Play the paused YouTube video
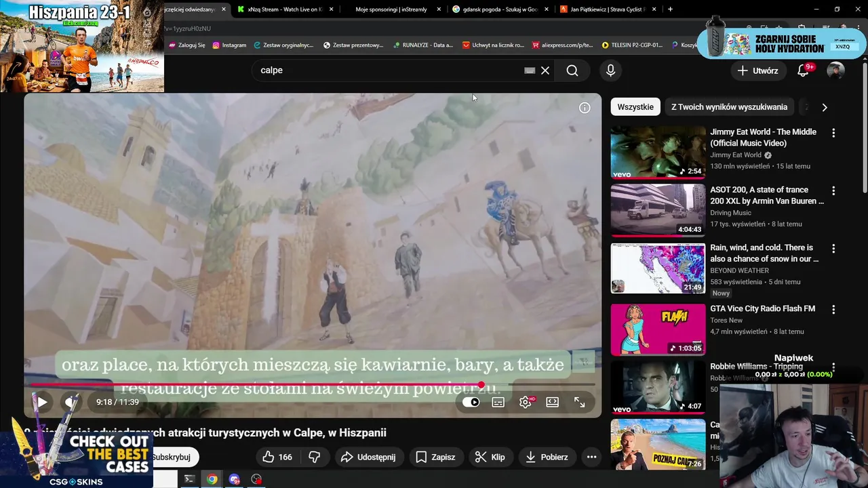The image size is (868, 488). [41, 402]
